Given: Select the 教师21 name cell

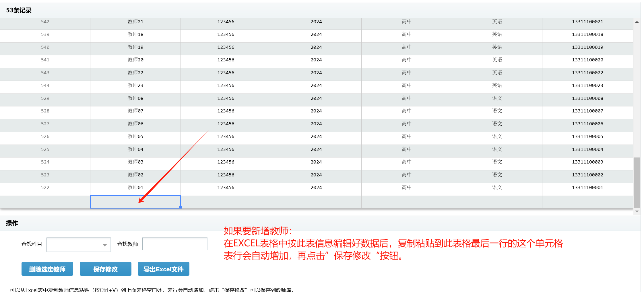Looking at the screenshot, I should pyautogui.click(x=135, y=22).
